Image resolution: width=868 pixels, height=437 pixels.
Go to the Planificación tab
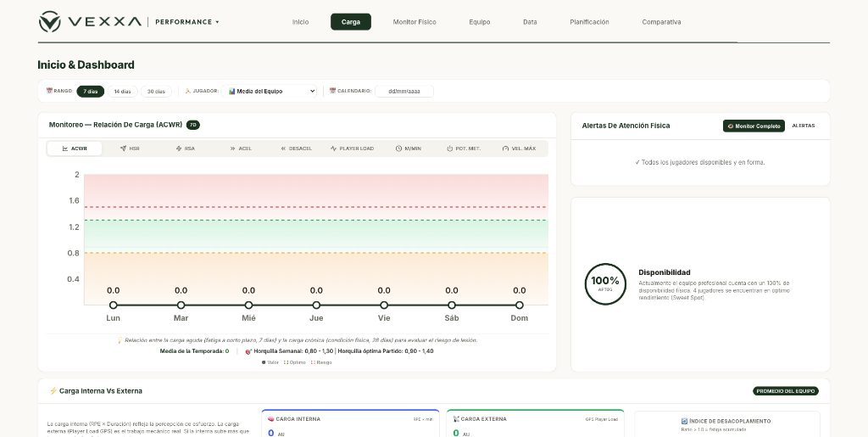pyautogui.click(x=590, y=22)
